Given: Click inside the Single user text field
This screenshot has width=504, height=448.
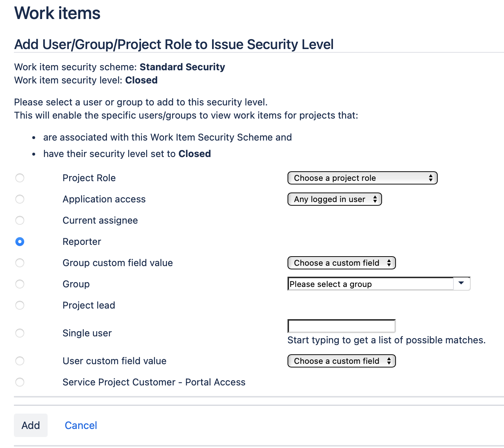Looking at the screenshot, I should pyautogui.click(x=341, y=326).
